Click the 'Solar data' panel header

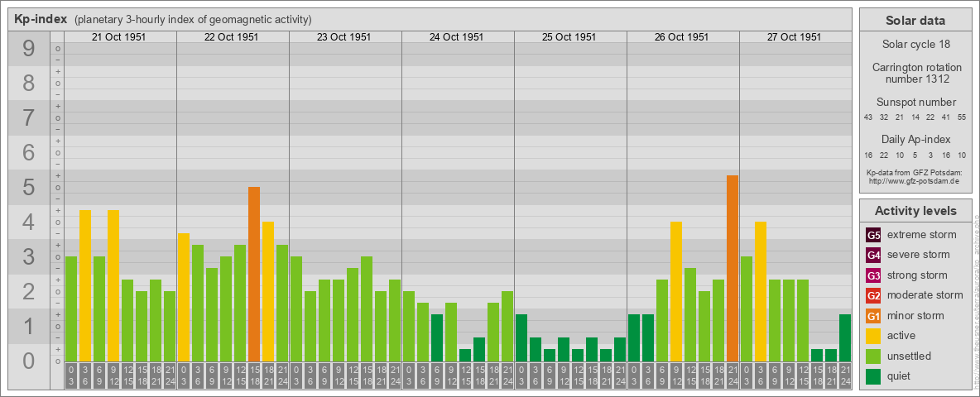[x=915, y=20]
